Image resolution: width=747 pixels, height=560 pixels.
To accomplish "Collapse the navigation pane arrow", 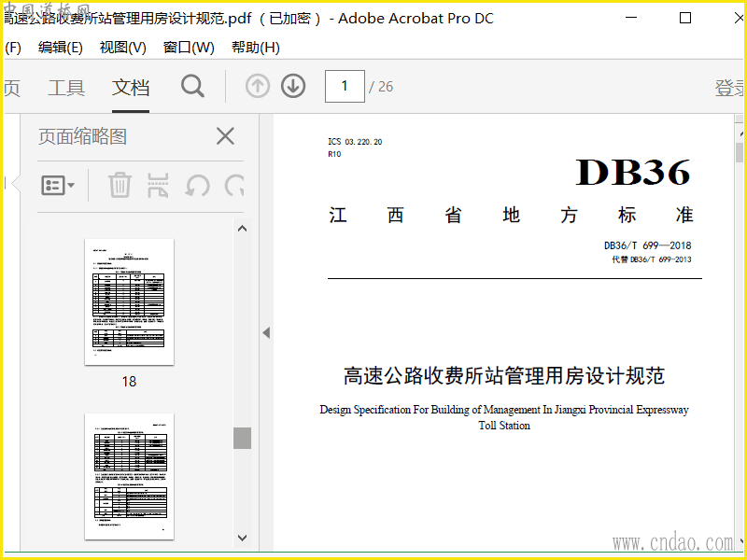I will (266, 332).
